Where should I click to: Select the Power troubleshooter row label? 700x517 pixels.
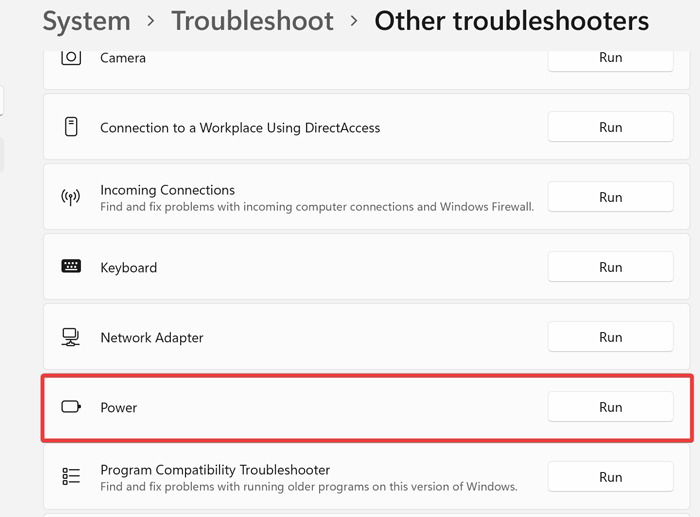click(x=118, y=407)
